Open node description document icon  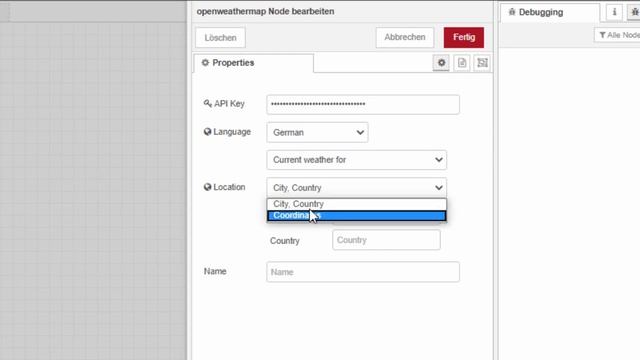(x=462, y=63)
